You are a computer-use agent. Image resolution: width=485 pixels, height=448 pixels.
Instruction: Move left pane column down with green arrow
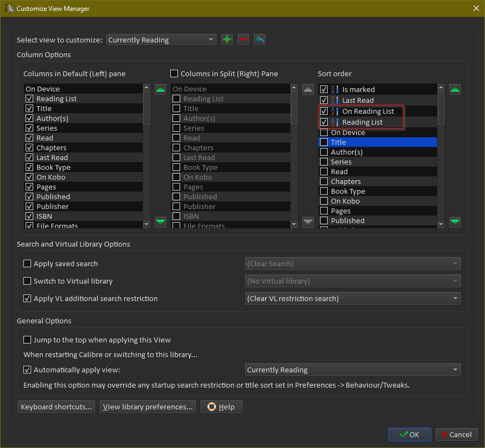pyautogui.click(x=161, y=222)
